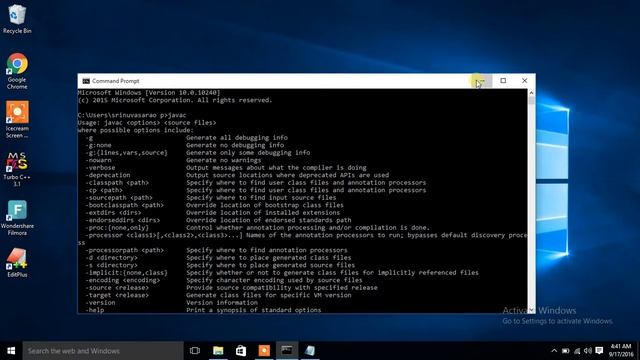Viewport: 640px width, 360px height.
Task: Click the '-deprecation' option text
Action: 108,175
